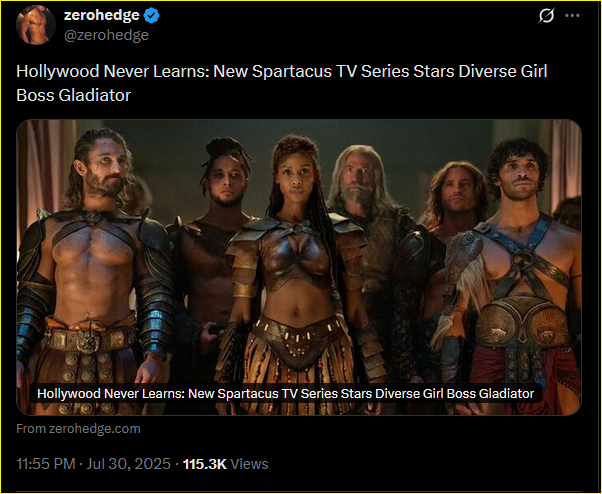The height and width of the screenshot is (494, 602).
Task: Open the Grok explain-post icon
Action: [546, 16]
